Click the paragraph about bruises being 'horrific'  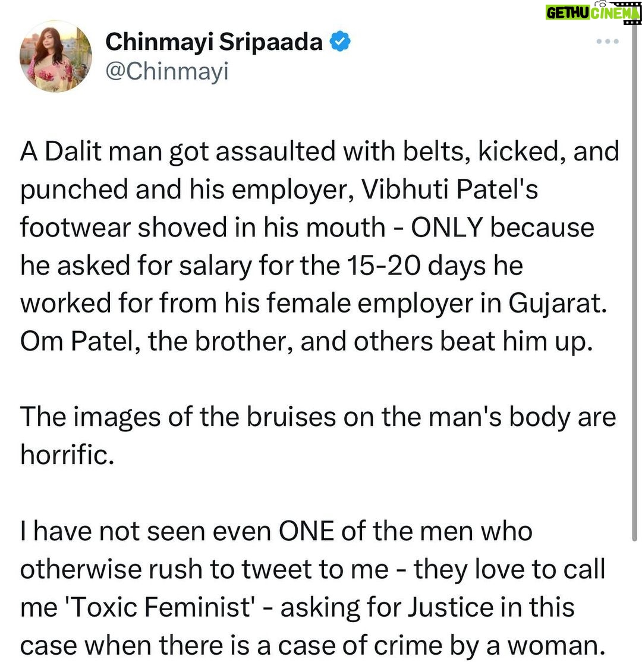[318, 436]
